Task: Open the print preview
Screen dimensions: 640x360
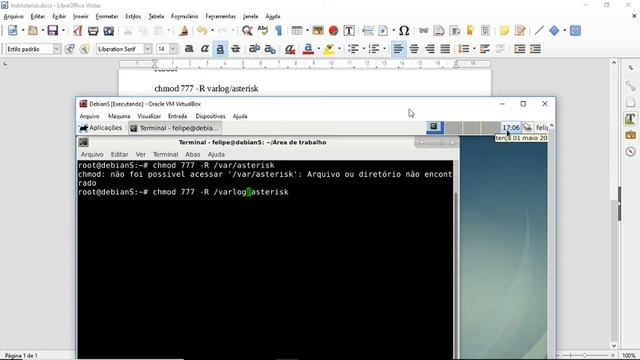Action: coord(109,31)
